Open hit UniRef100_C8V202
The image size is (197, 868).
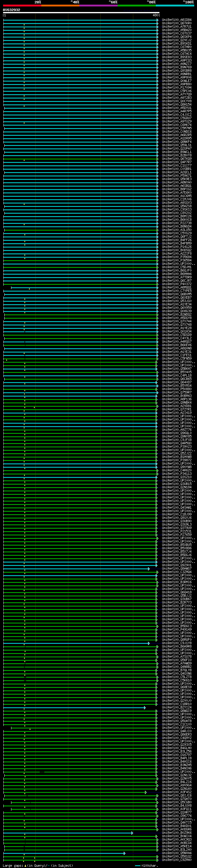tap(177, 213)
